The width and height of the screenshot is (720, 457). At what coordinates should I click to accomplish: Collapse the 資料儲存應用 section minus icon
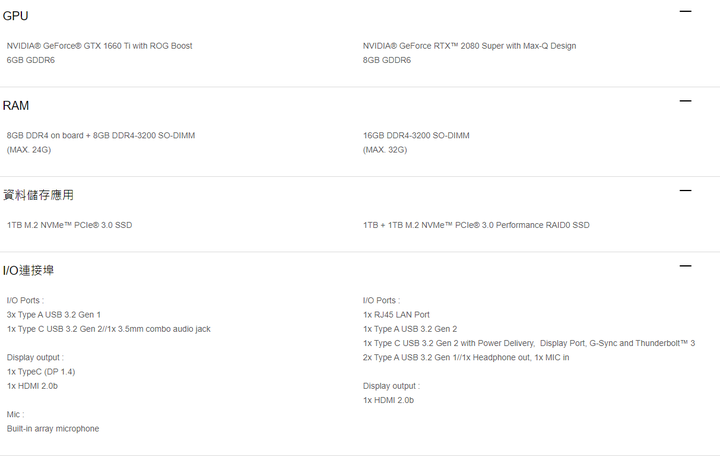point(685,191)
